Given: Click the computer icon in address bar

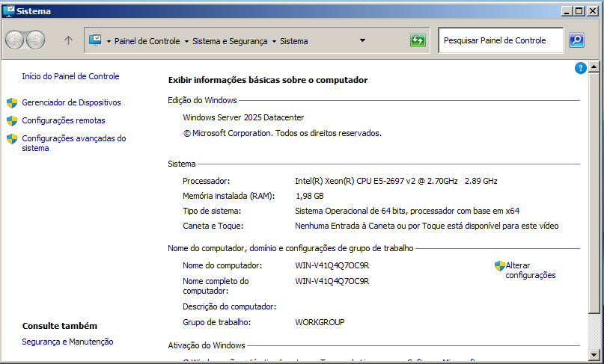Looking at the screenshot, I should (95, 40).
